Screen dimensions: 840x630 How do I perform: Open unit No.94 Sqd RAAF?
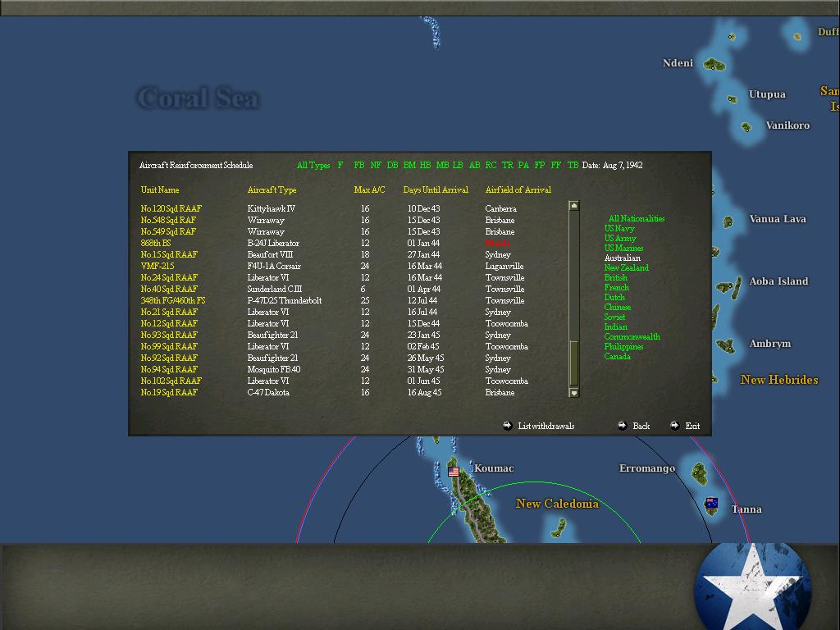169,369
